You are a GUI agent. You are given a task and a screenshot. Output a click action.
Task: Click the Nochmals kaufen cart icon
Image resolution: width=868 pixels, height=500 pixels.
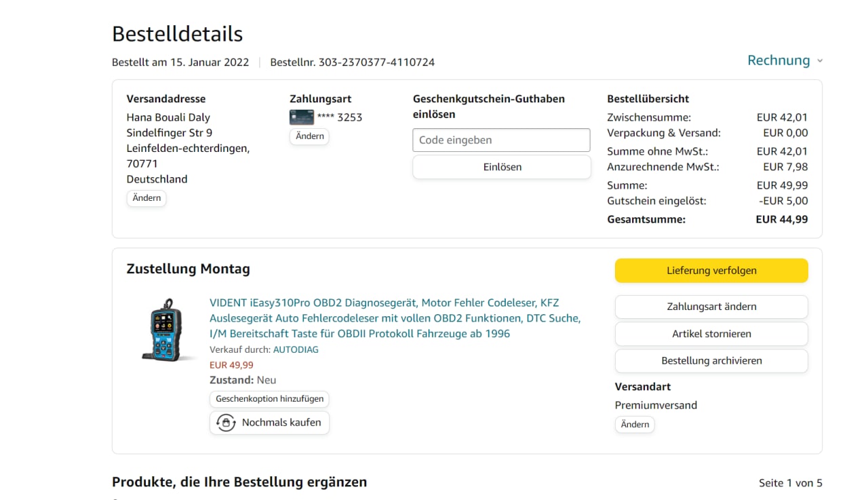tap(226, 423)
